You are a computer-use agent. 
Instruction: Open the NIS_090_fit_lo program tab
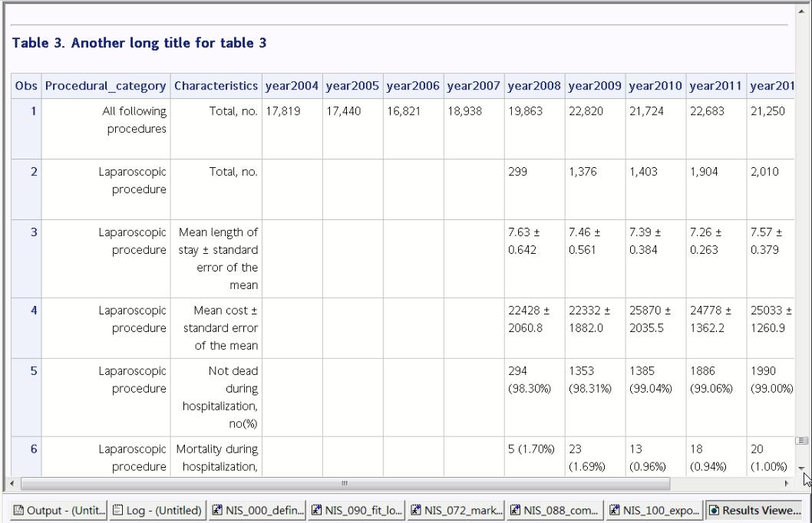click(x=357, y=510)
